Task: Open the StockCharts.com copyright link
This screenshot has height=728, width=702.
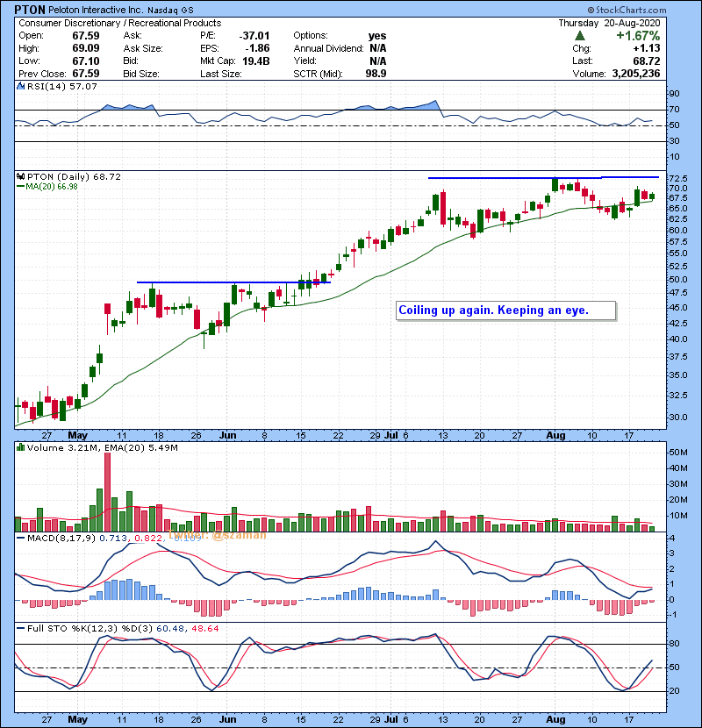Action: (627, 10)
